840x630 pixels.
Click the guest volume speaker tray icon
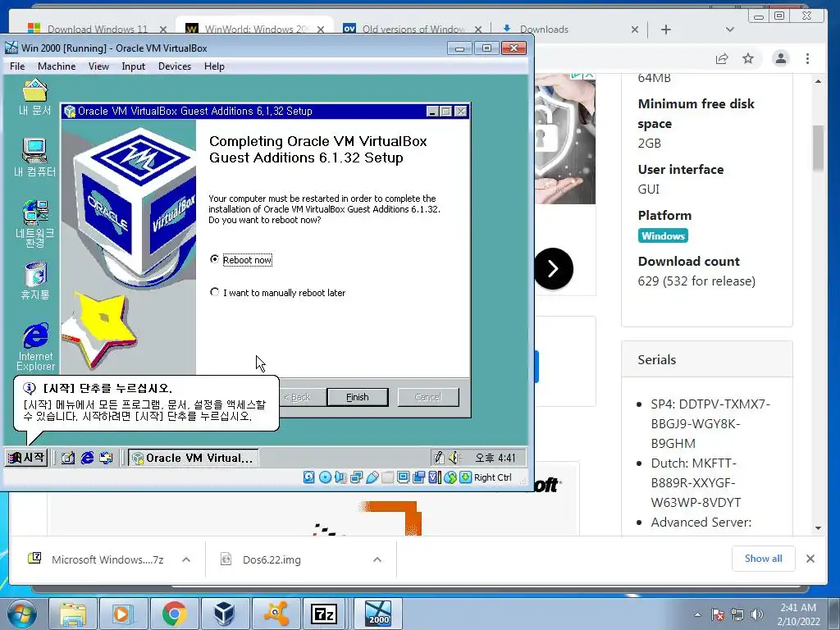pyautogui.click(x=454, y=458)
